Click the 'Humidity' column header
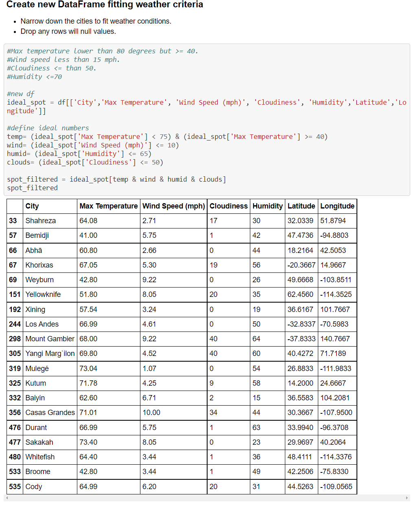This screenshot has width=420, height=505. point(267,206)
